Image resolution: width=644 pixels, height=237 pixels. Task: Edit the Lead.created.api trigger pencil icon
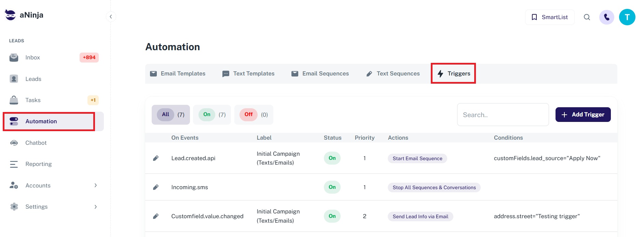(x=156, y=158)
